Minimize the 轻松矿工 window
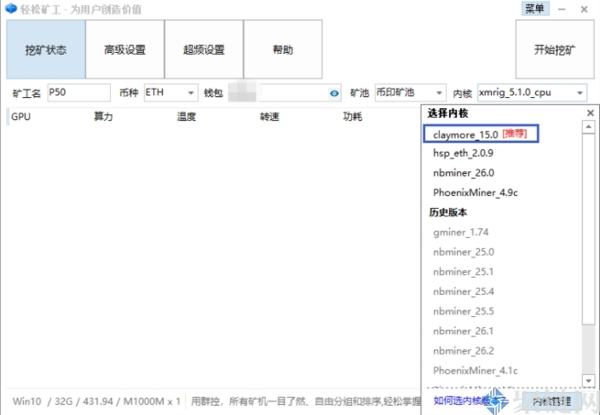600x415 pixels. click(x=562, y=9)
